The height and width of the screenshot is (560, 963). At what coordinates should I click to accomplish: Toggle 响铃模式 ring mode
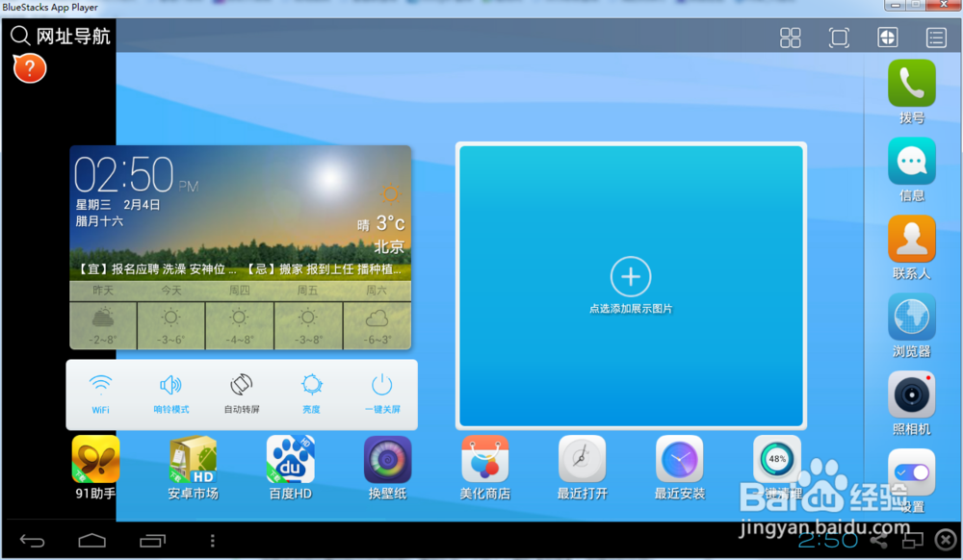[170, 395]
